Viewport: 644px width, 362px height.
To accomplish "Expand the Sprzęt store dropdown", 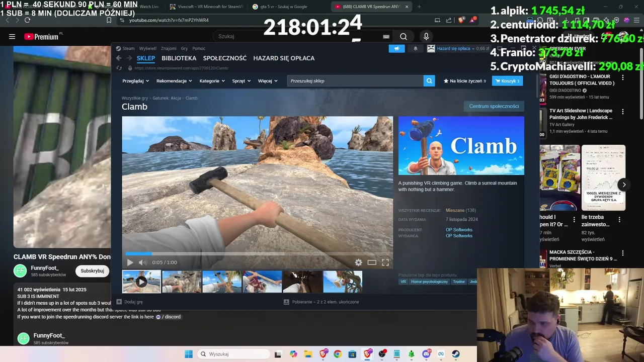I will pyautogui.click(x=242, y=81).
